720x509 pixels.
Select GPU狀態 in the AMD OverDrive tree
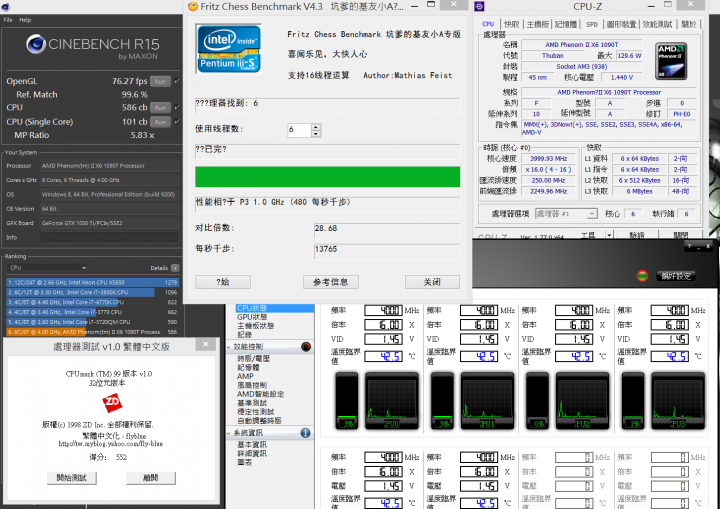point(252,317)
